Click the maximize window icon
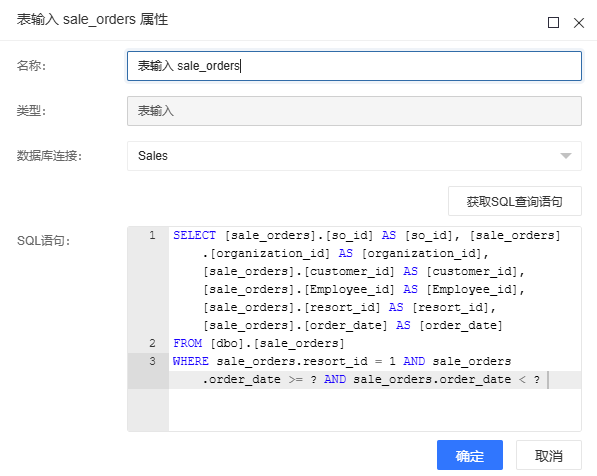 553,23
